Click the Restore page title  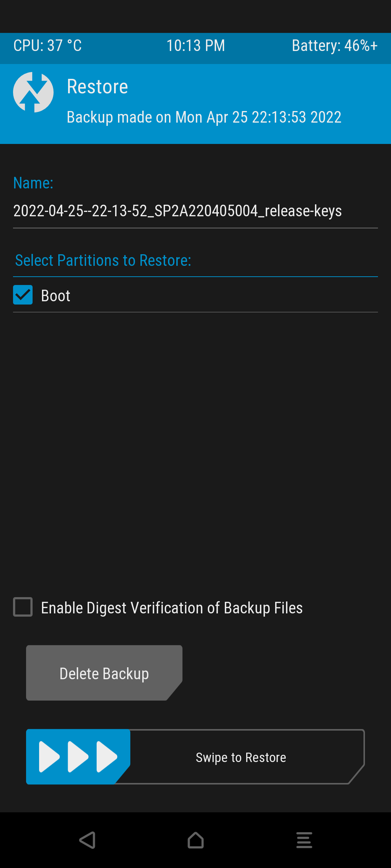pyautogui.click(x=97, y=87)
